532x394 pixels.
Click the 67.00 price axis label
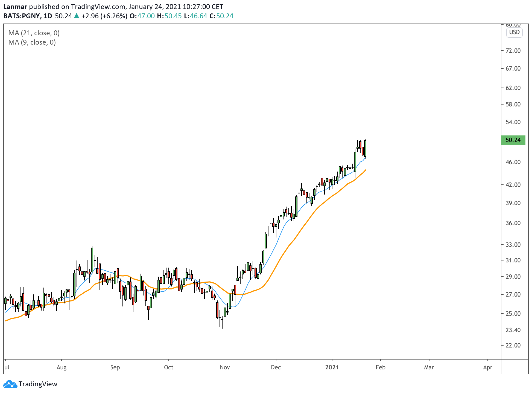(x=513, y=68)
